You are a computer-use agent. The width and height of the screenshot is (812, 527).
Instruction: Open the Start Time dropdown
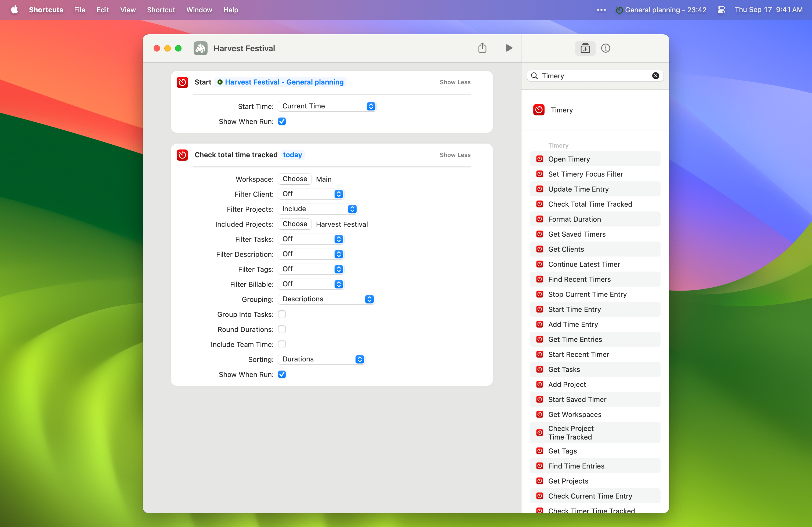(327, 106)
